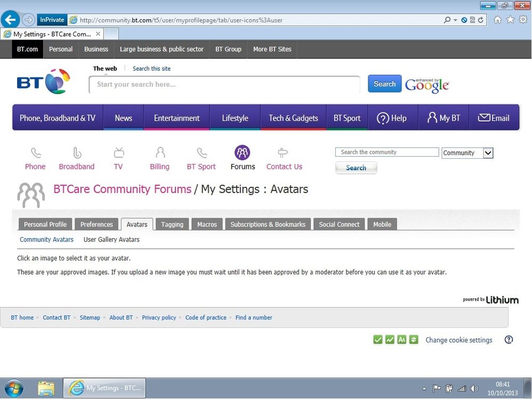Open the Help menu item
The width and height of the screenshot is (532, 399).
[392, 118]
